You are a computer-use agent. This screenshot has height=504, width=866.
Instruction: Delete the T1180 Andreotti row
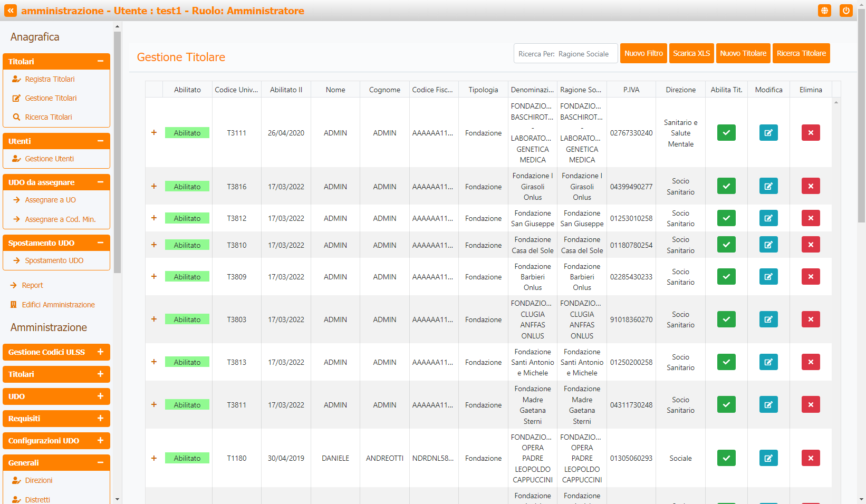(811, 458)
